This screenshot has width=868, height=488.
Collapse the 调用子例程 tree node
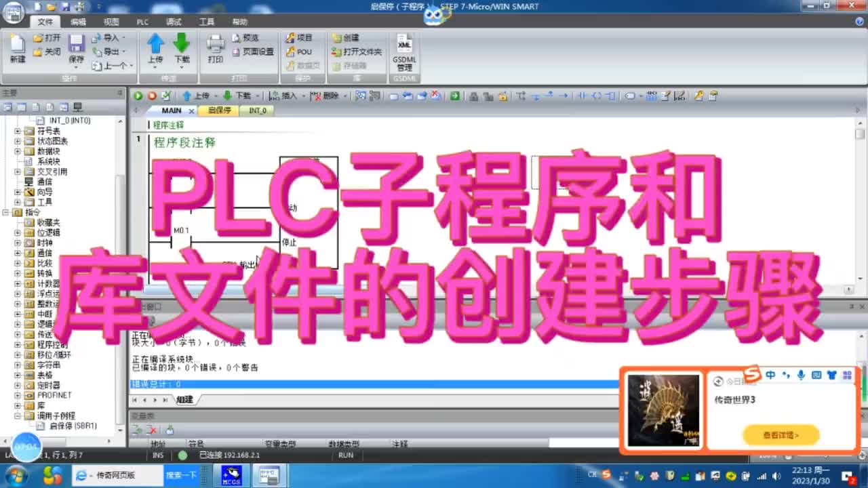pos(18,415)
